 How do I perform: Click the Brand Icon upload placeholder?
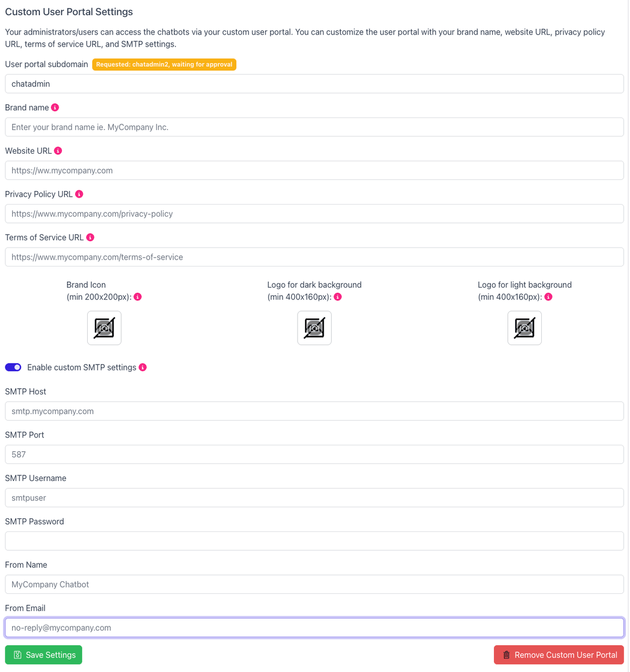pos(104,327)
